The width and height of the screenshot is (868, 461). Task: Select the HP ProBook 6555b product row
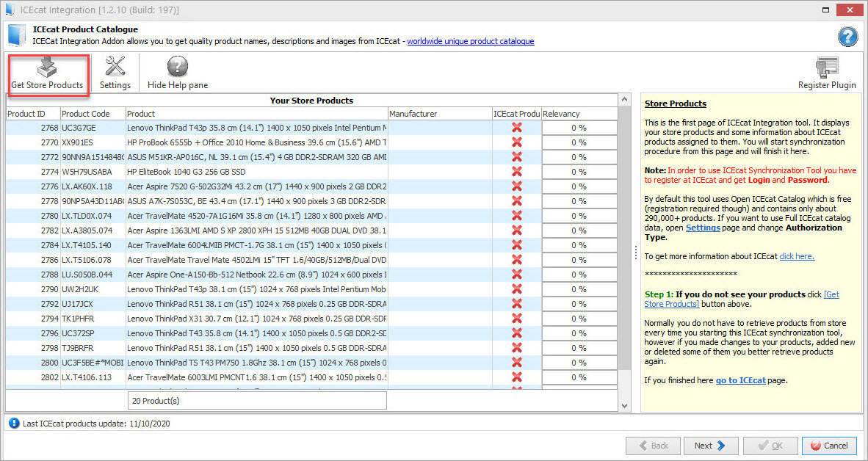click(311, 142)
